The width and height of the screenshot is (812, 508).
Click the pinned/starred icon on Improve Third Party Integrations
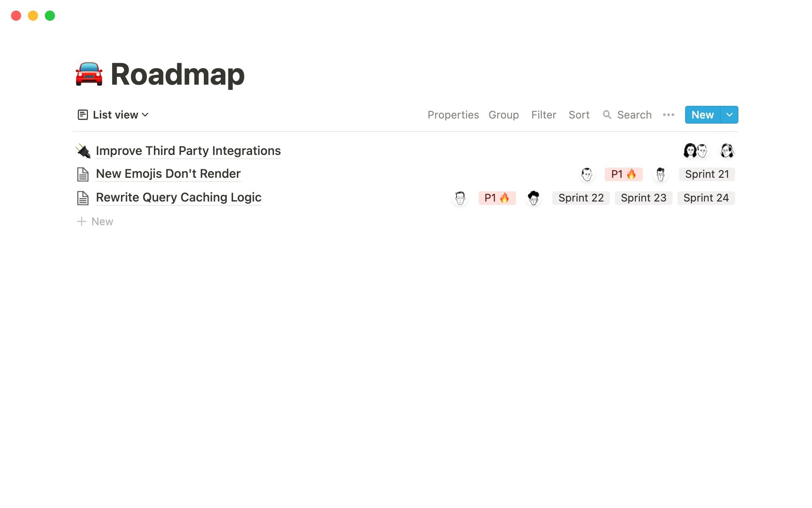tap(84, 150)
